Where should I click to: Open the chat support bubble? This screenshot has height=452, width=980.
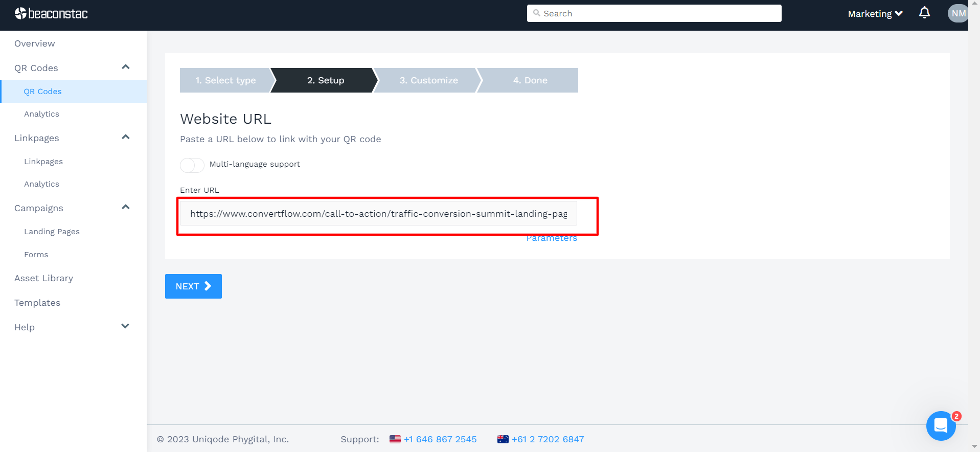tap(941, 425)
